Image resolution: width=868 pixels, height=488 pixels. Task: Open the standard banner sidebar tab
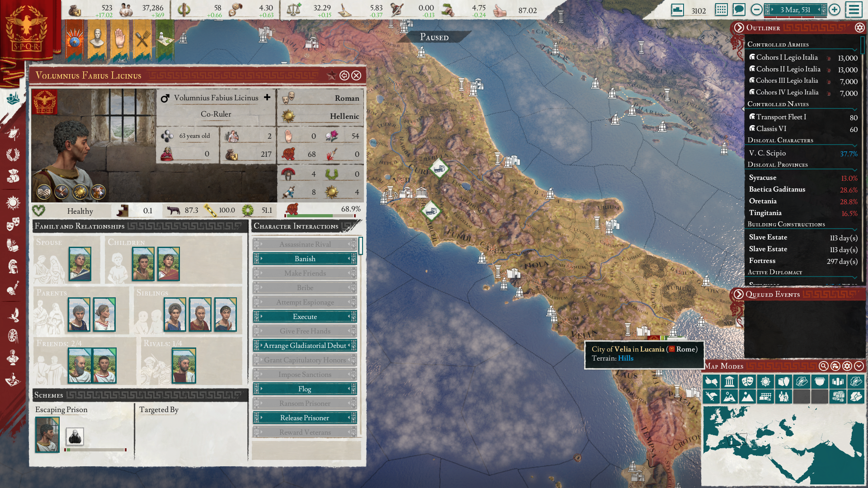13,133
